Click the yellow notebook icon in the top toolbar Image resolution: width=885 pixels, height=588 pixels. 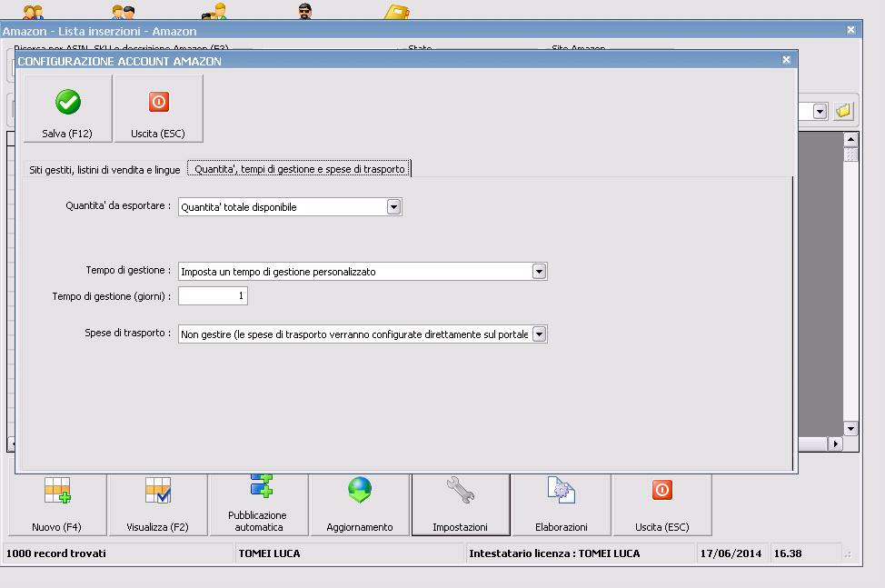tap(397, 11)
